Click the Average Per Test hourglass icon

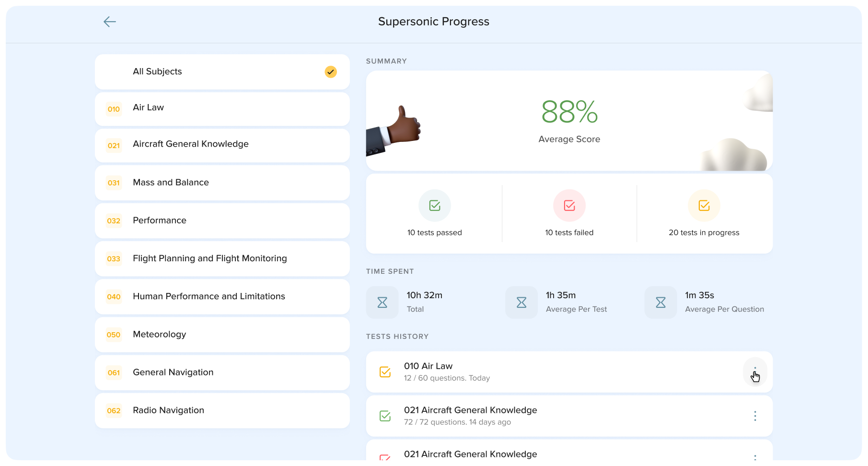point(521,303)
